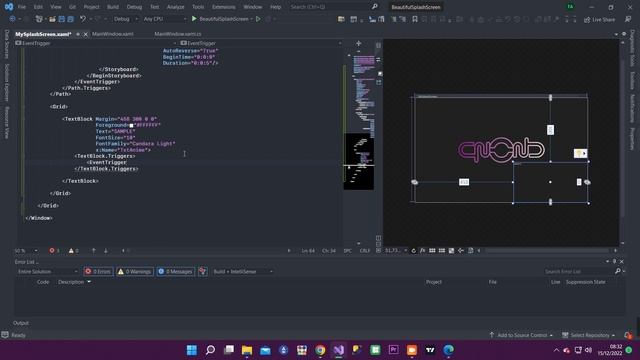
Task: Open Google Chrome from the taskbar
Action: pyautogui.click(x=320, y=350)
